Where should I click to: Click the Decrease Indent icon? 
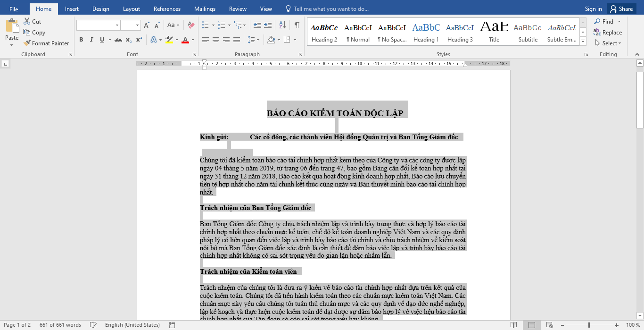(x=257, y=25)
